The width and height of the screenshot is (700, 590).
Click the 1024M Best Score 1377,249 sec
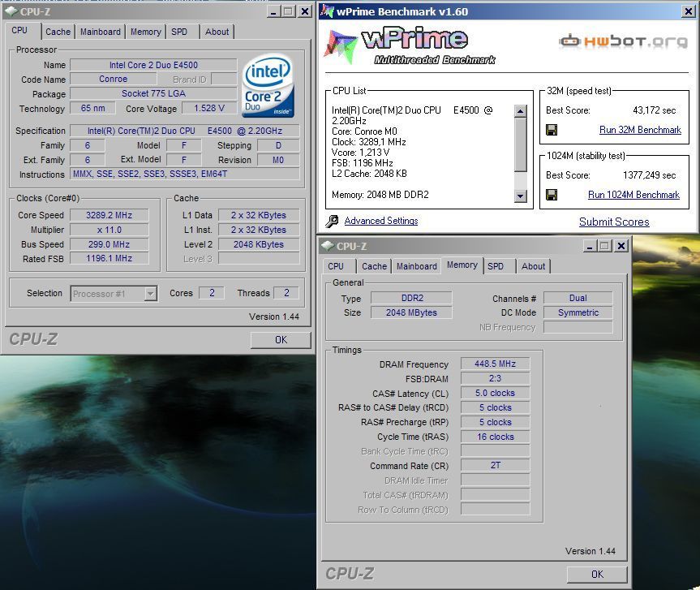pos(649,175)
